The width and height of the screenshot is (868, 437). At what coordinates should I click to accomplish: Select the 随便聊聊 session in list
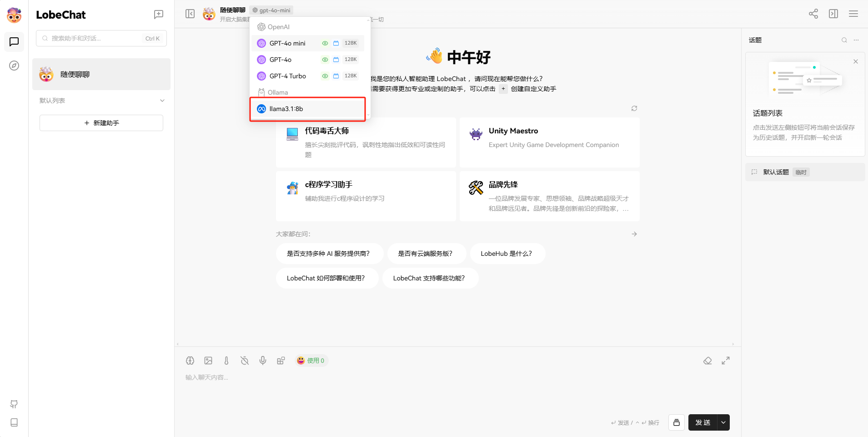(101, 74)
